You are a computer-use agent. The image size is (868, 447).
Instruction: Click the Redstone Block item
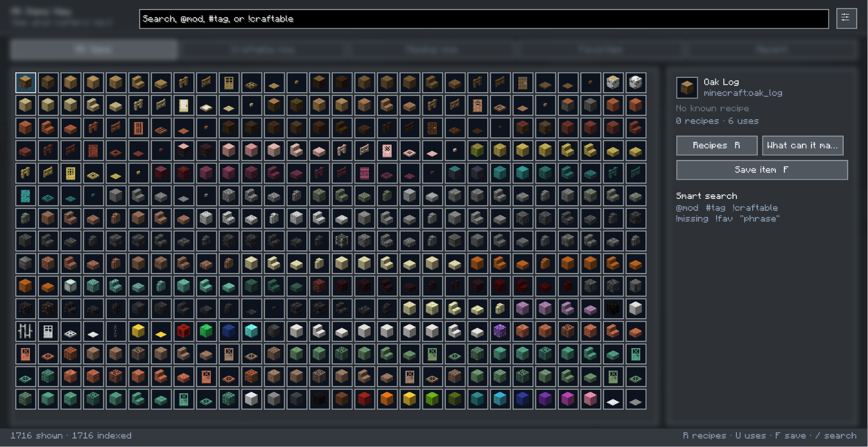(184, 331)
